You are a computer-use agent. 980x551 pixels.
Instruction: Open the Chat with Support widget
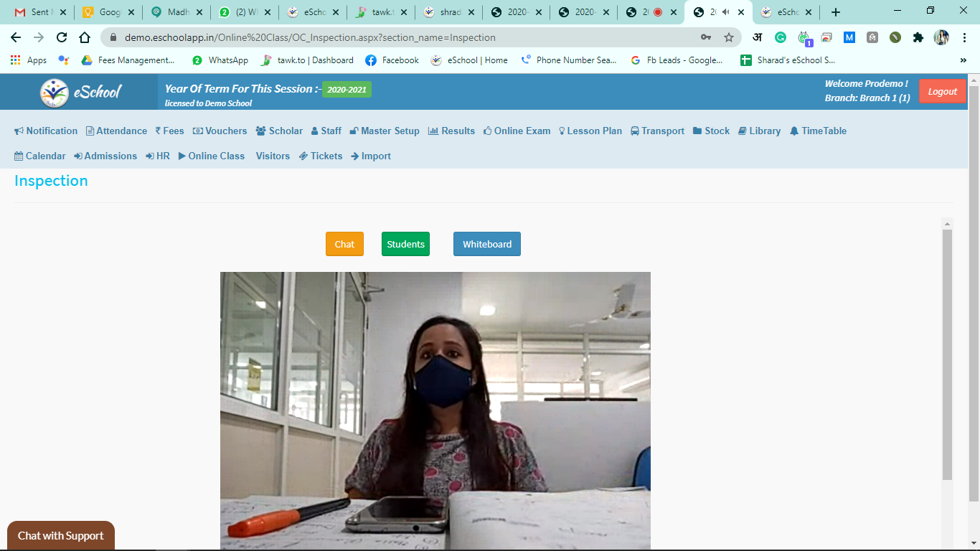coord(61,536)
